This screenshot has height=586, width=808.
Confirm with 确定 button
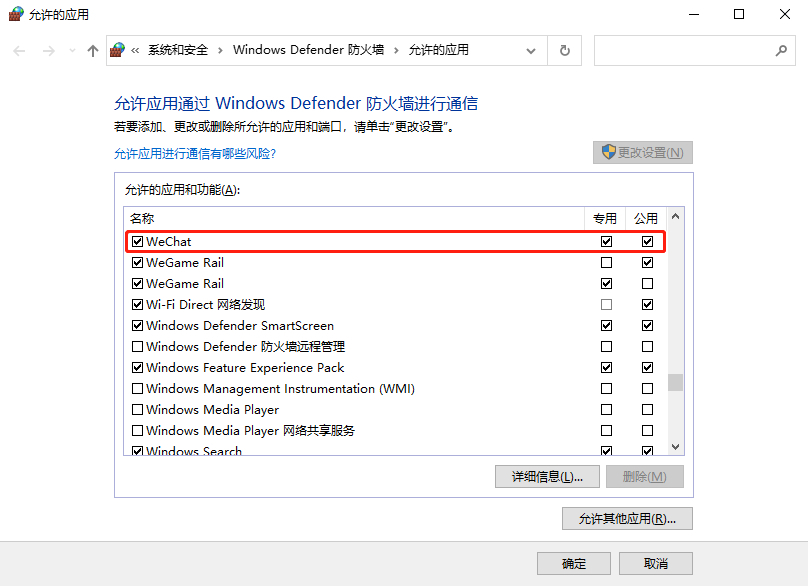point(574,563)
